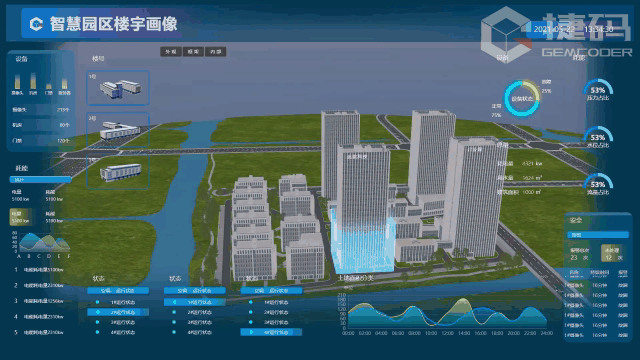The width and height of the screenshot is (640, 360).
Task: Select the 2号 building thumbnail
Action: point(118,130)
